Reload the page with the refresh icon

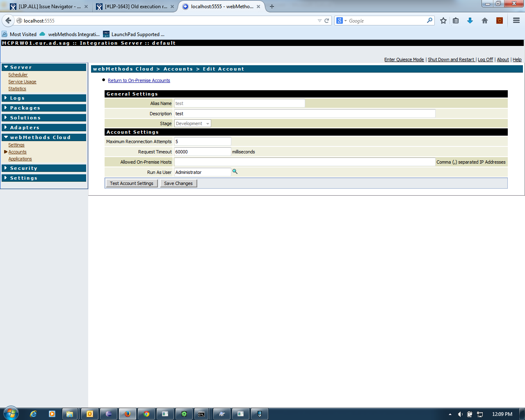pyautogui.click(x=327, y=21)
